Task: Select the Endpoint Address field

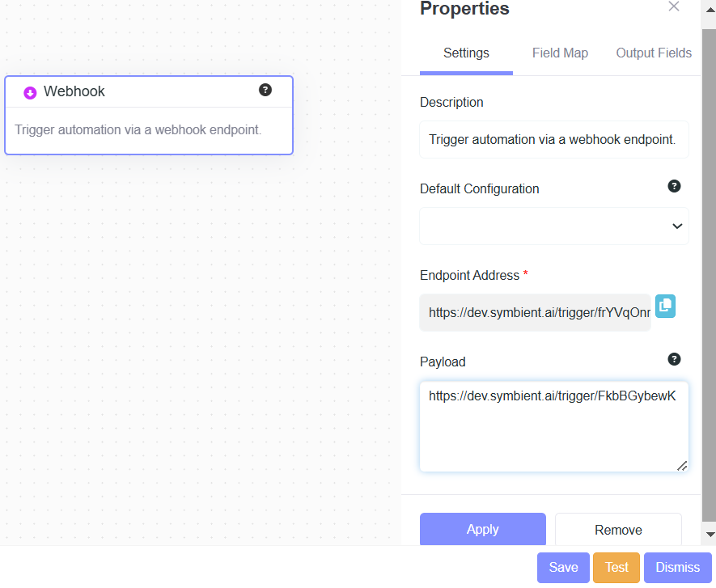Action: click(535, 313)
